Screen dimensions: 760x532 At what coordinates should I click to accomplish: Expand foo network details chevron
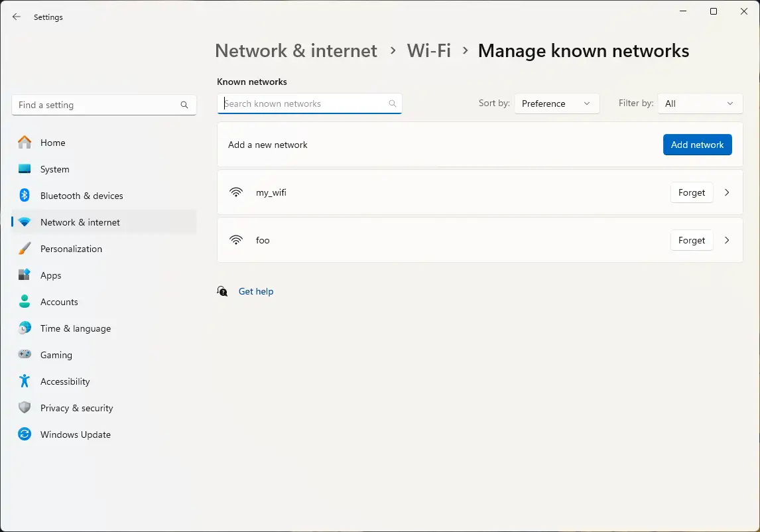[x=727, y=240]
